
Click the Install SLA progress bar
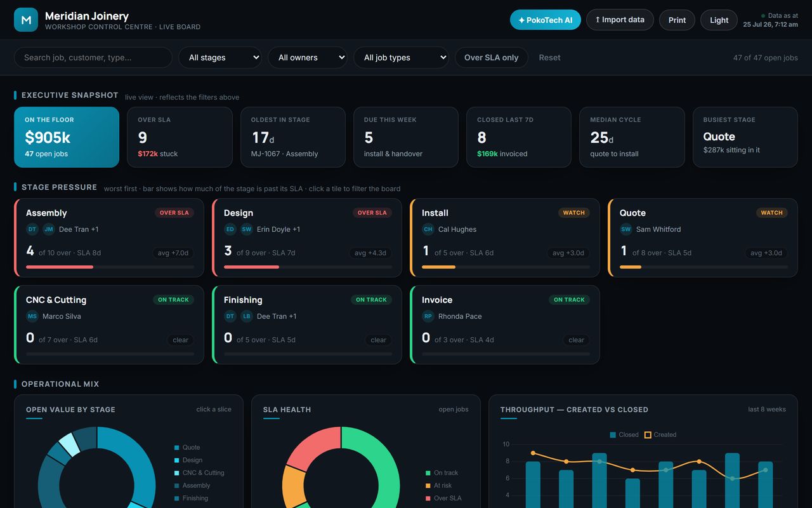(506, 267)
